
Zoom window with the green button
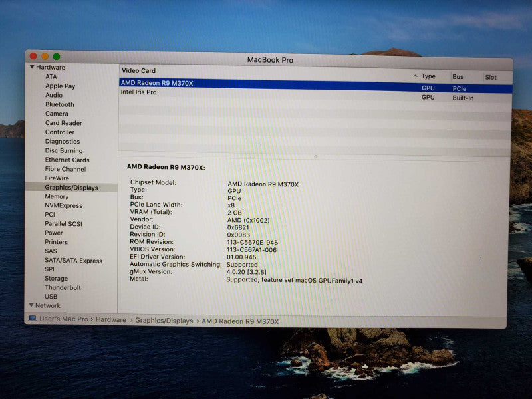click(57, 57)
